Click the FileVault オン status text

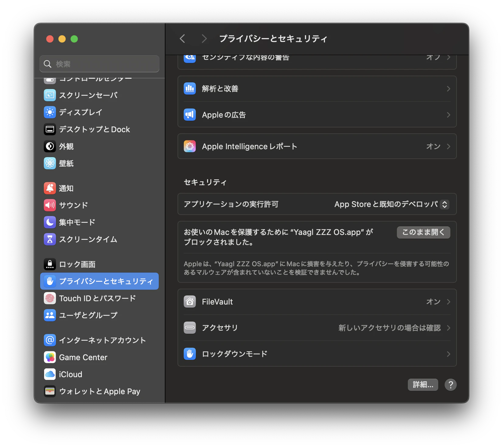(x=433, y=302)
